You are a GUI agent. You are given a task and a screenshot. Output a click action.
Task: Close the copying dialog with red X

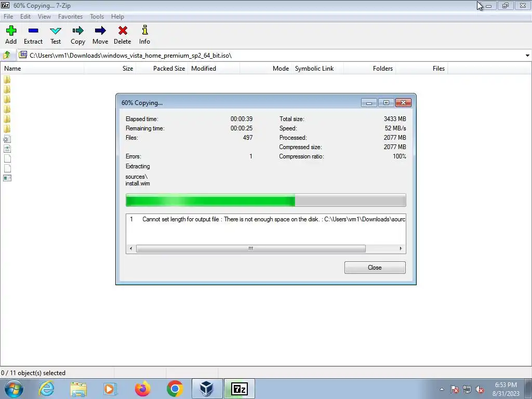[x=403, y=103]
